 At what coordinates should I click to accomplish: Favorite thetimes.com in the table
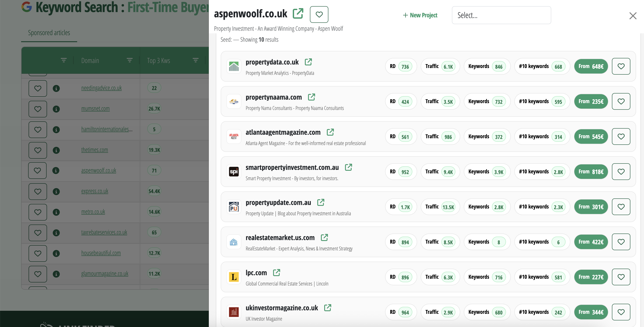pyautogui.click(x=38, y=150)
